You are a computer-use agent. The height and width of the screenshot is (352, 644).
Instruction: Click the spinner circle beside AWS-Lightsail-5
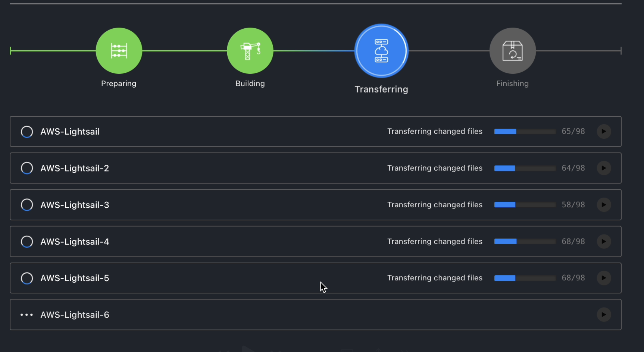click(x=27, y=278)
